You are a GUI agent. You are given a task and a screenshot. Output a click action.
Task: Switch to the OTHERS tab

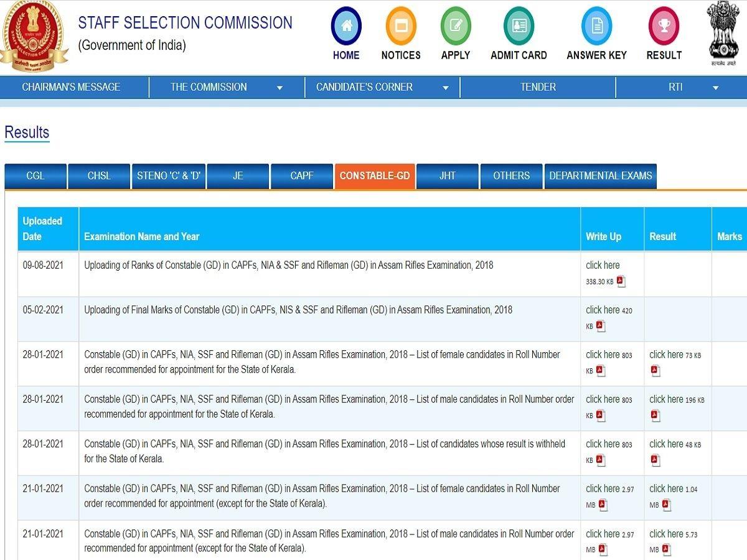[512, 176]
